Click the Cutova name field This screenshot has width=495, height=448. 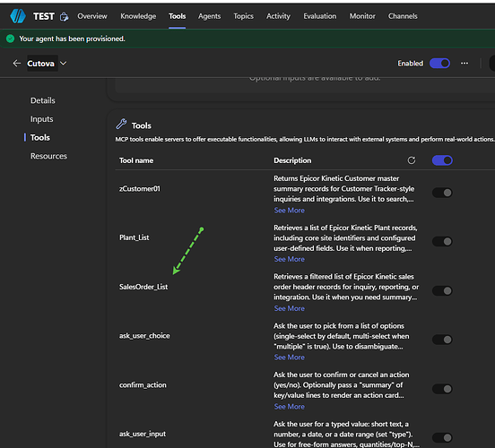(42, 63)
